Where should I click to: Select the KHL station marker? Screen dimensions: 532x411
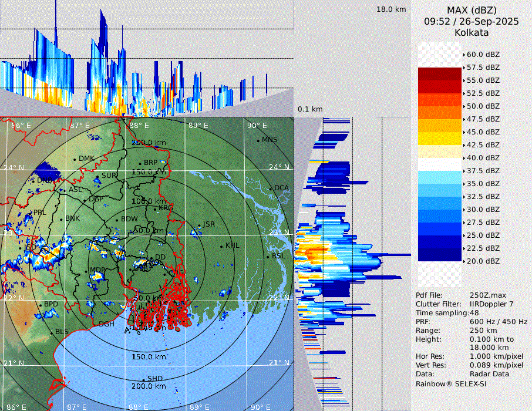pos(221,246)
